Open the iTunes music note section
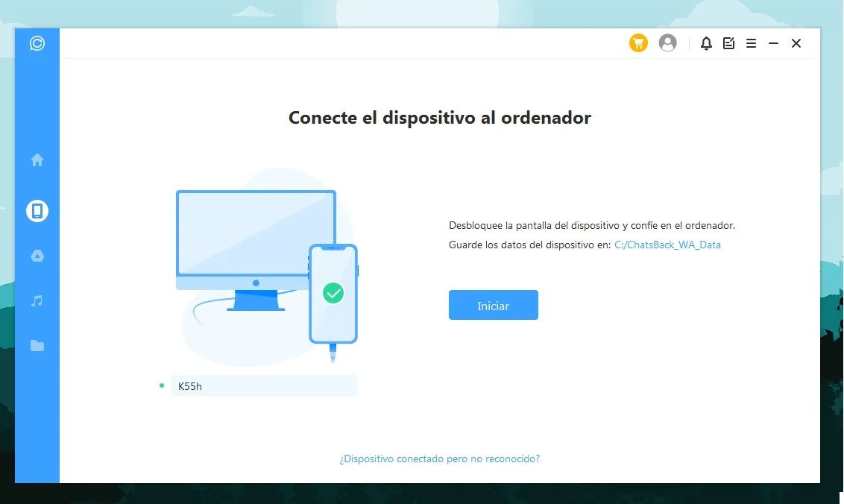This screenshot has height=504, width=844. [37, 300]
